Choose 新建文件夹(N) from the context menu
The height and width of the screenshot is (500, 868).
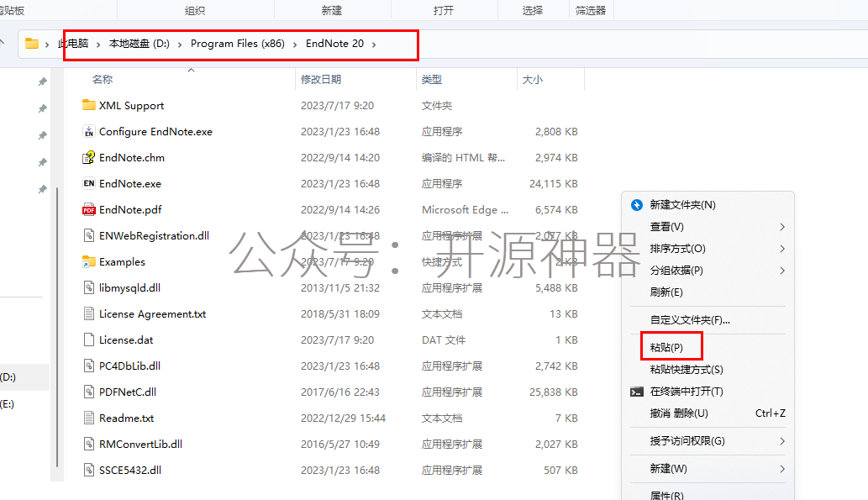click(x=682, y=205)
